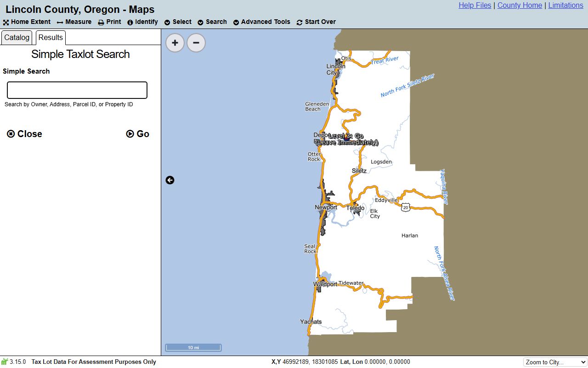Click the Newport label on map
This screenshot has height=368, width=588.
(x=326, y=207)
